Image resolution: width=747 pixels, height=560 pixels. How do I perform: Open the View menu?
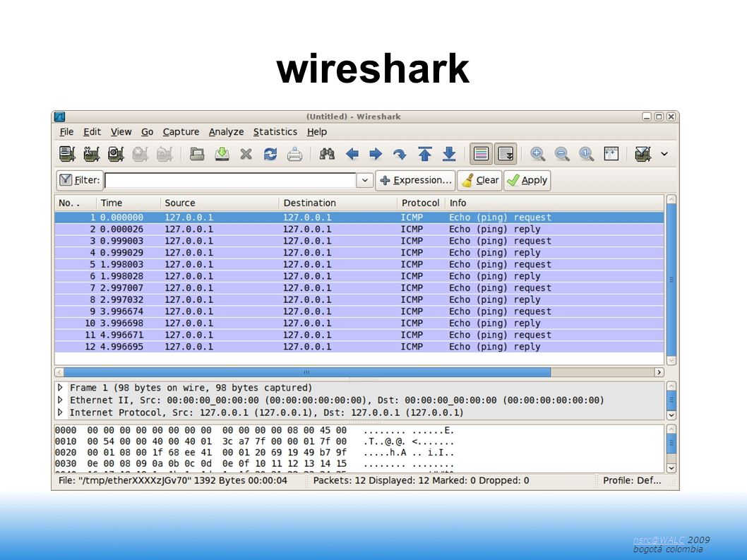[x=121, y=132]
